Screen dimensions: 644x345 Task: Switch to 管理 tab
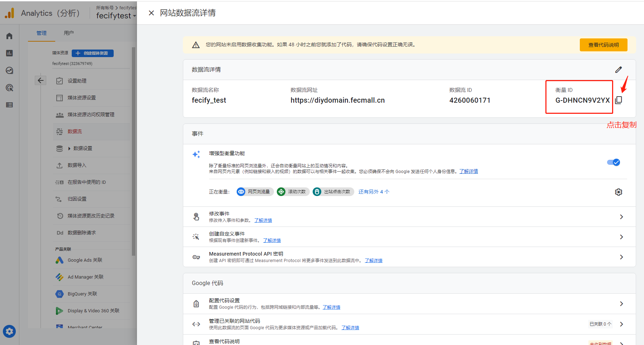pyautogui.click(x=42, y=33)
